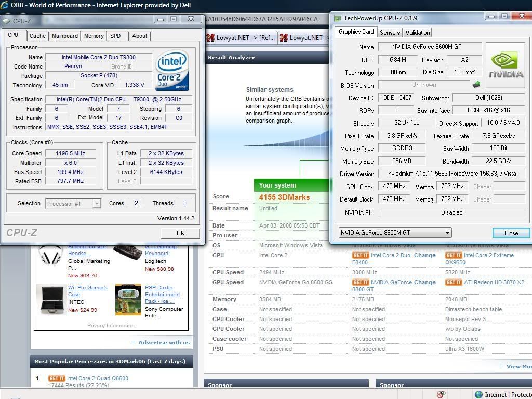This screenshot has width=532, height=399.
Task: Click the Intel Core 2 Duo logo
Action: click(x=172, y=70)
